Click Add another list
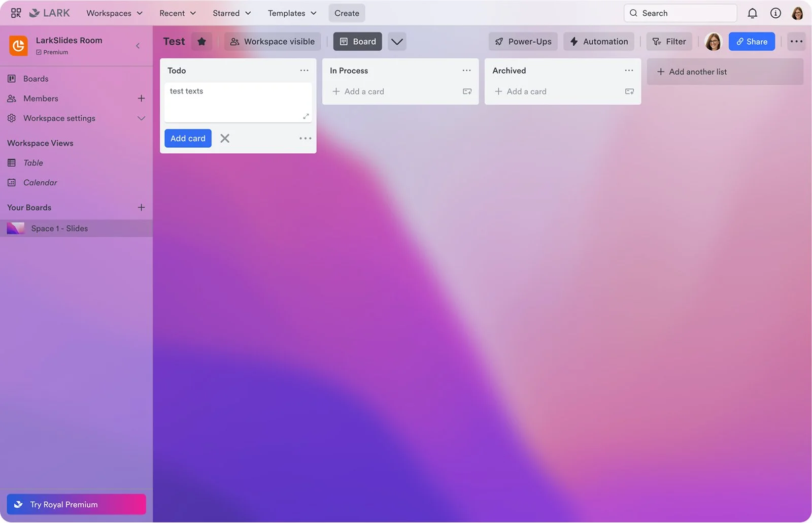This screenshot has width=812, height=523. pyautogui.click(x=725, y=72)
